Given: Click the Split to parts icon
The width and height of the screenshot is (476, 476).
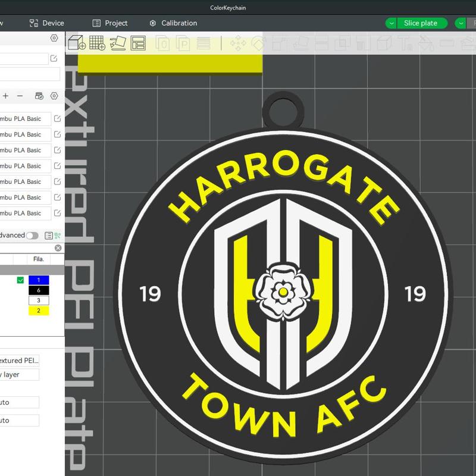Looking at the screenshot, I should (x=183, y=43).
